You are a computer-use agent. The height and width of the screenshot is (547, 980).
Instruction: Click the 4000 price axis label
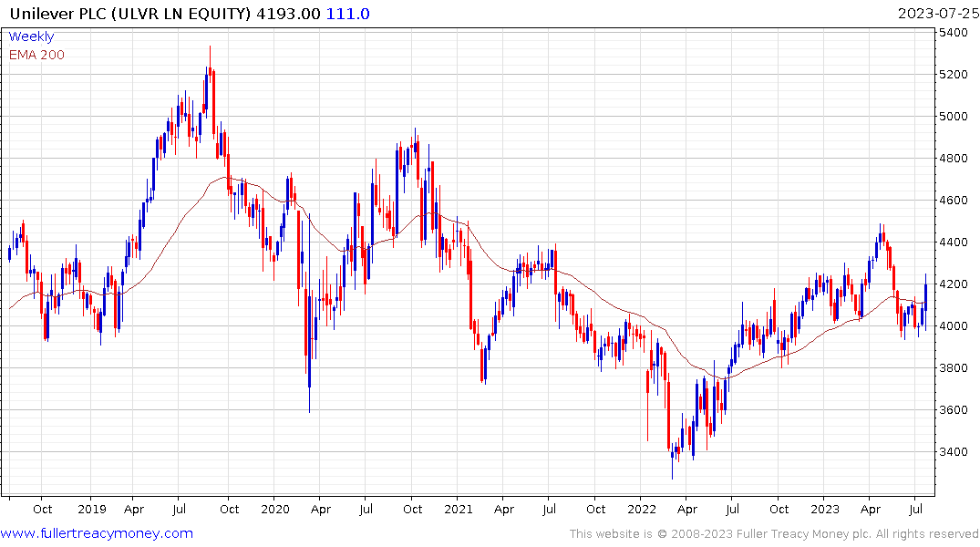point(954,325)
